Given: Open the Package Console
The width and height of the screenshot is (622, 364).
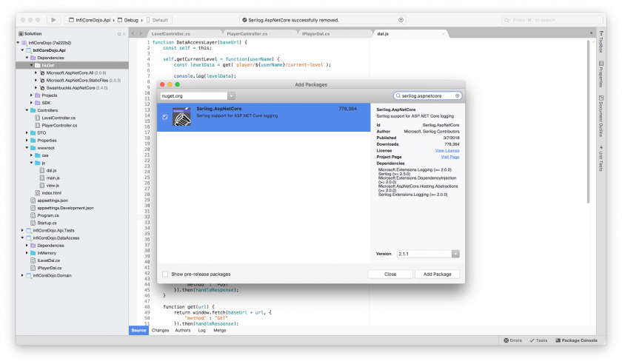Looking at the screenshot, I should 576,340.
